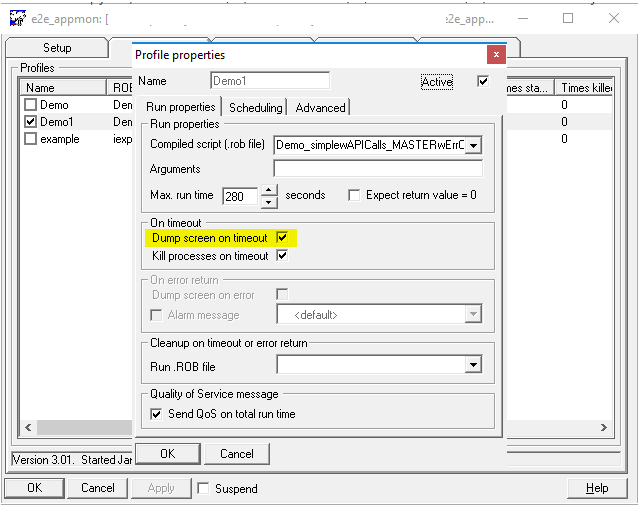Select the example row in Profiles list

point(60,139)
